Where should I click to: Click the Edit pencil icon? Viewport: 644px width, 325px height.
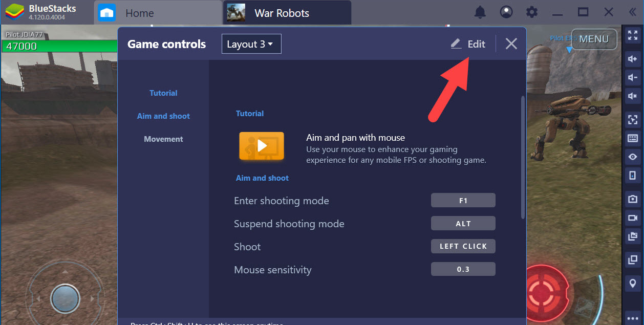click(456, 44)
